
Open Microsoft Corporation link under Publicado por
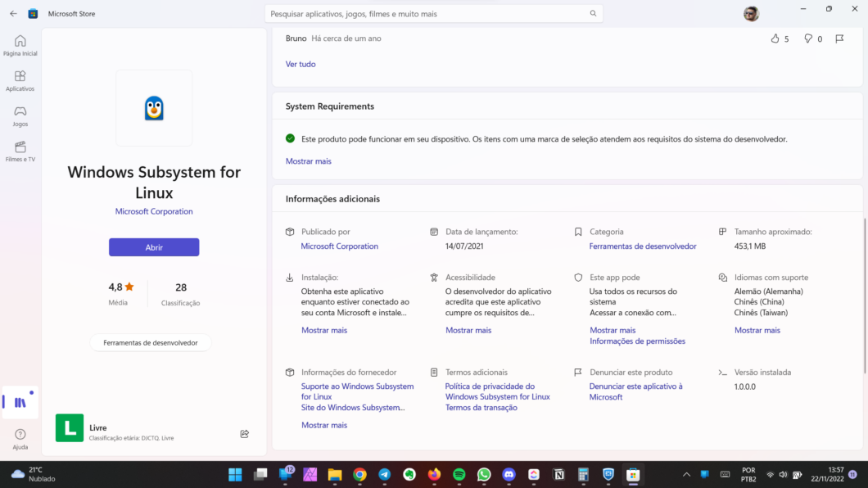click(x=339, y=246)
